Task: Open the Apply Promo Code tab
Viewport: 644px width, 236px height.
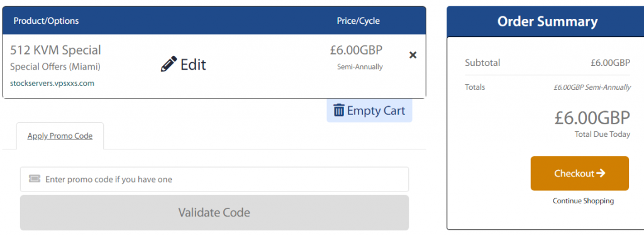Action: (60, 136)
